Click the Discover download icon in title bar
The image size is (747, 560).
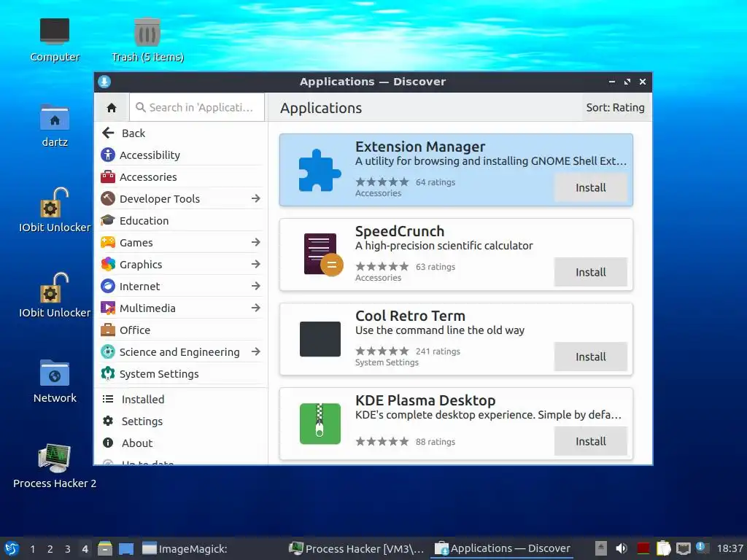[104, 82]
